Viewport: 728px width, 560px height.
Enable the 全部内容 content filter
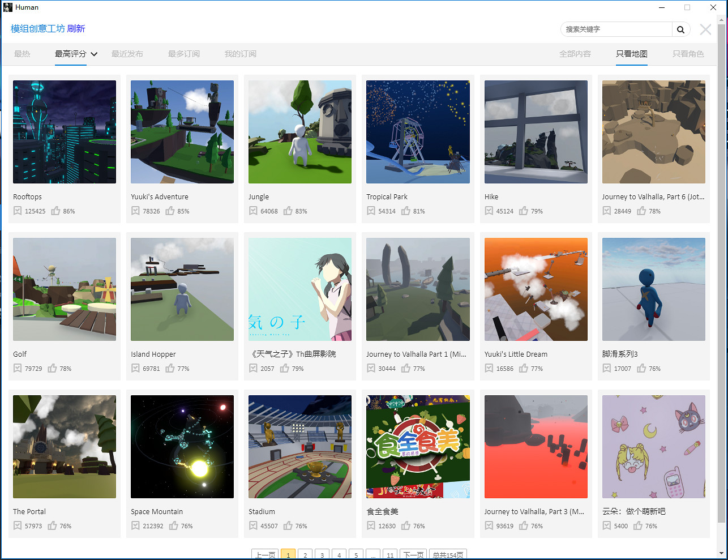click(x=575, y=54)
